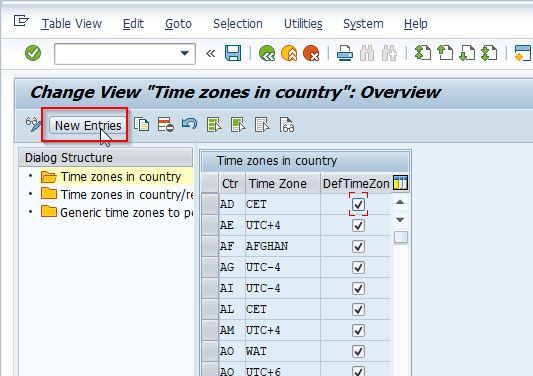Toggle DefTimeZon checkbox for AD CET

[x=358, y=204]
